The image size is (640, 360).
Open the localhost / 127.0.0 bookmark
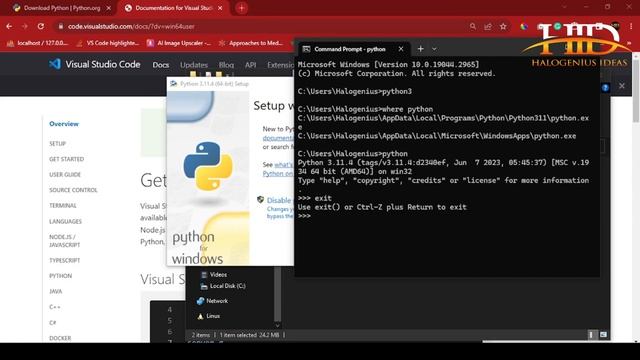coord(38,43)
